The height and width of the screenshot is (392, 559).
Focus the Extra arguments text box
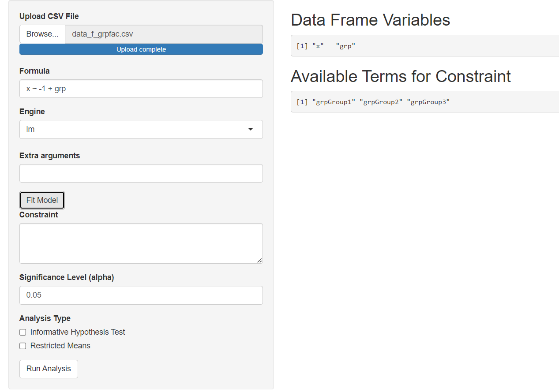141,173
